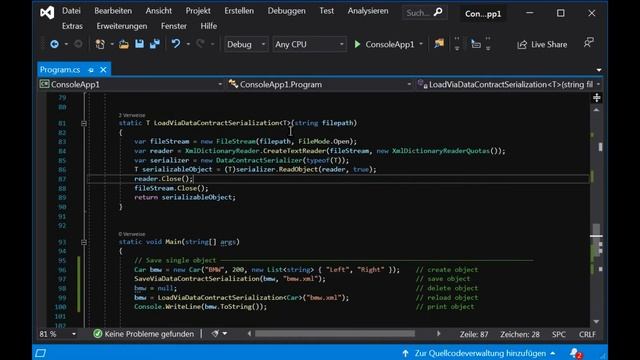Click the CRLF line ending indicator
This screenshot has width=640, height=360.
click(587, 334)
